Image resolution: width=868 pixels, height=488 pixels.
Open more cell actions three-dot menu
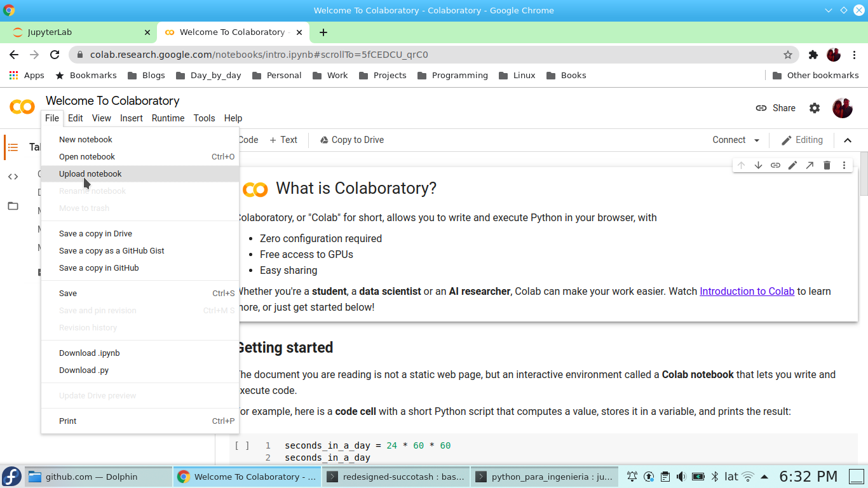coord(844,165)
